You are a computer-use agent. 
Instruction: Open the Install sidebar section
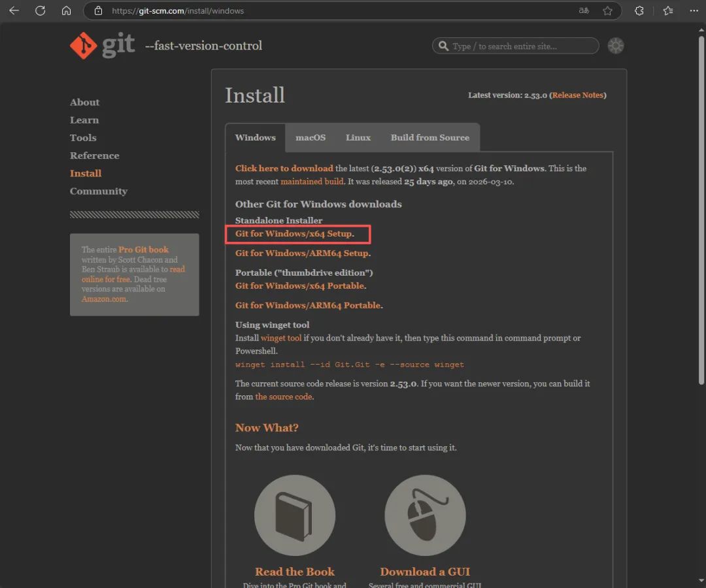[86, 173]
